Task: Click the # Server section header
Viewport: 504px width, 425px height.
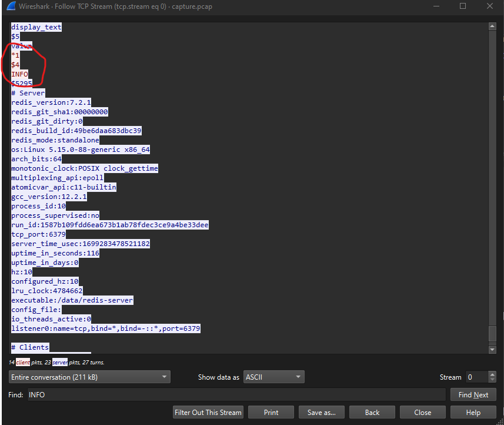Action: pyautogui.click(x=28, y=93)
